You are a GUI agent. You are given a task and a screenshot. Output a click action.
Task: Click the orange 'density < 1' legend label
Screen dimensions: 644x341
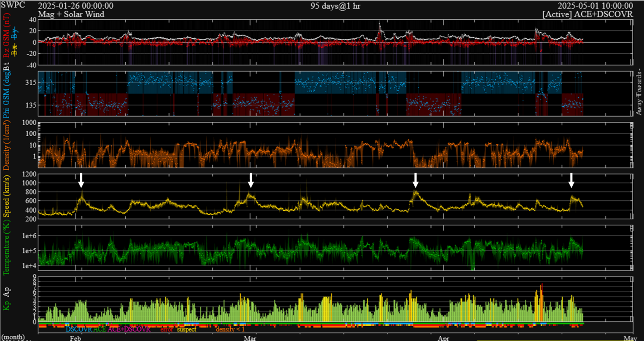click(x=230, y=329)
